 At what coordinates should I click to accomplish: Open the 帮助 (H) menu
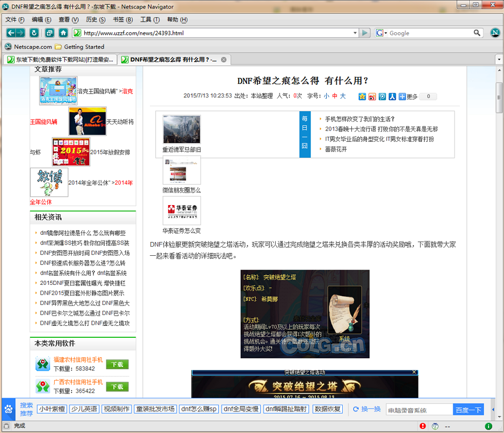click(177, 19)
